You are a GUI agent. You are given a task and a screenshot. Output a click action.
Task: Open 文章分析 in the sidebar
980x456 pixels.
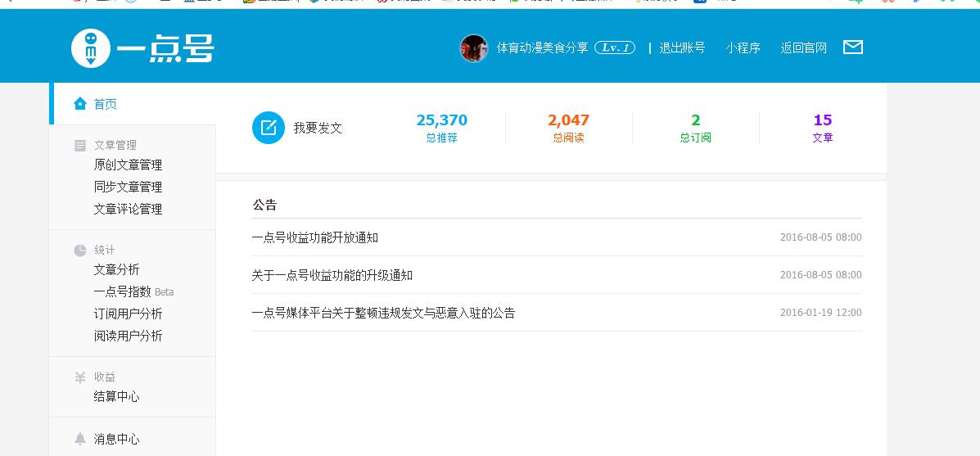click(117, 270)
